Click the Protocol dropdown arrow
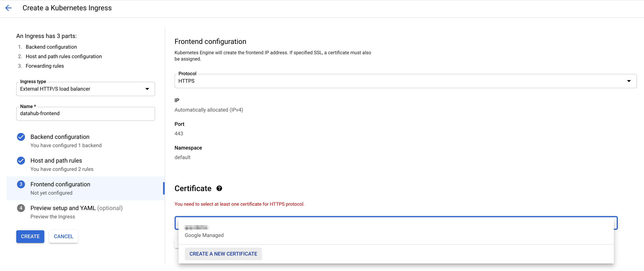Image resolution: width=644 pixels, height=271 pixels. 629,81
